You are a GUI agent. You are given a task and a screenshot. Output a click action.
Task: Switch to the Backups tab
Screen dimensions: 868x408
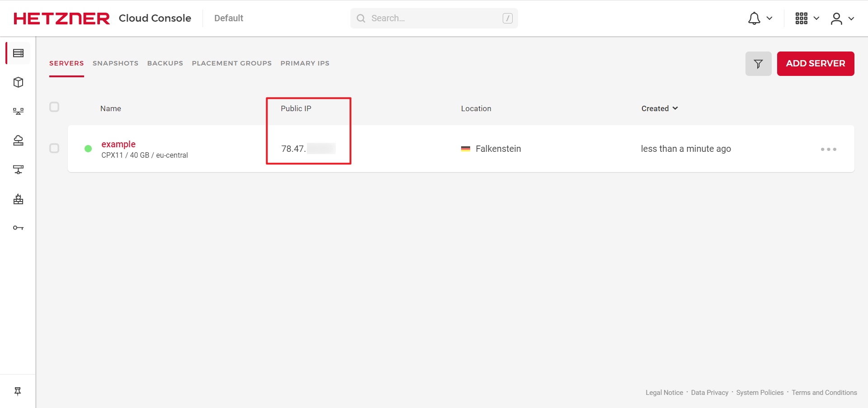coord(165,63)
